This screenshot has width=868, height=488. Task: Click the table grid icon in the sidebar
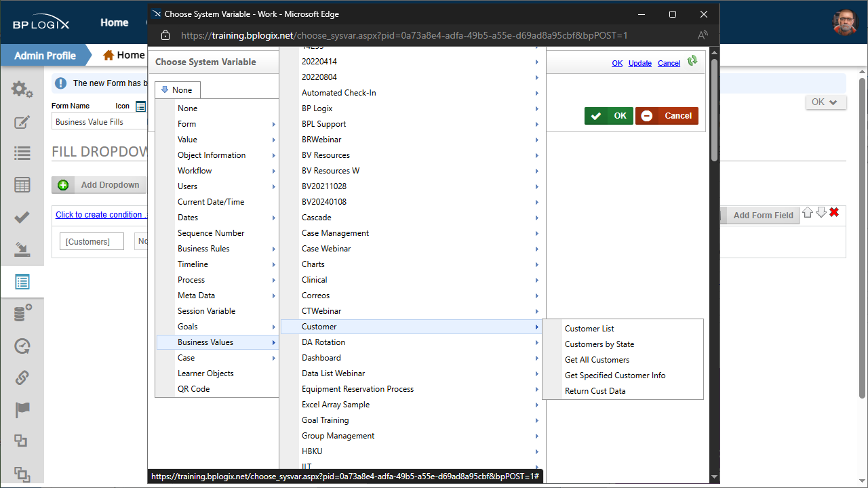pos(22,185)
